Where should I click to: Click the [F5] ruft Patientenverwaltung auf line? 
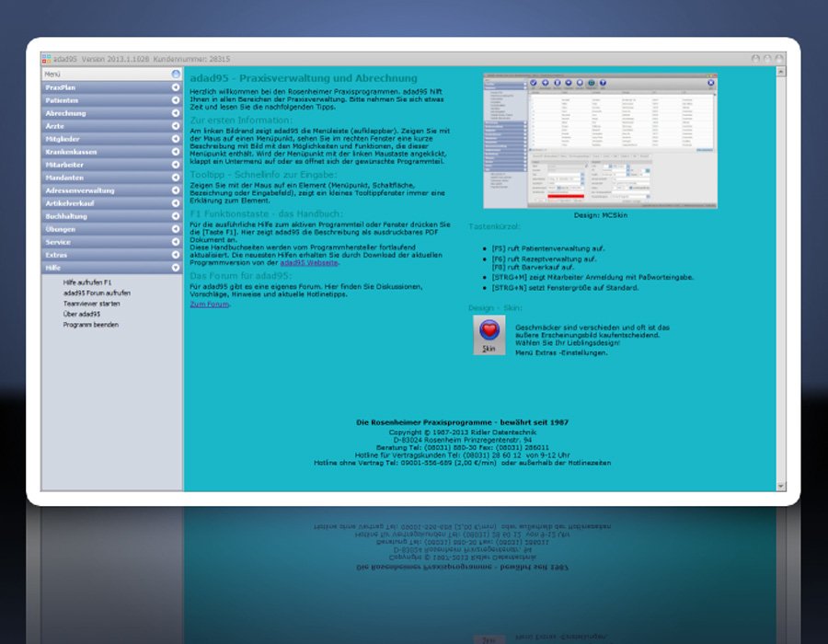coord(548,248)
